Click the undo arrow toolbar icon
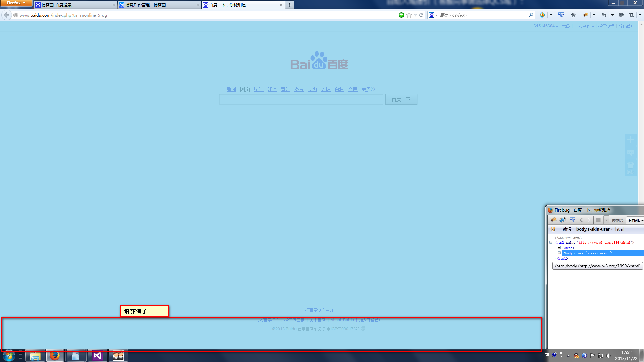This screenshot has width=644, height=362. [x=604, y=15]
